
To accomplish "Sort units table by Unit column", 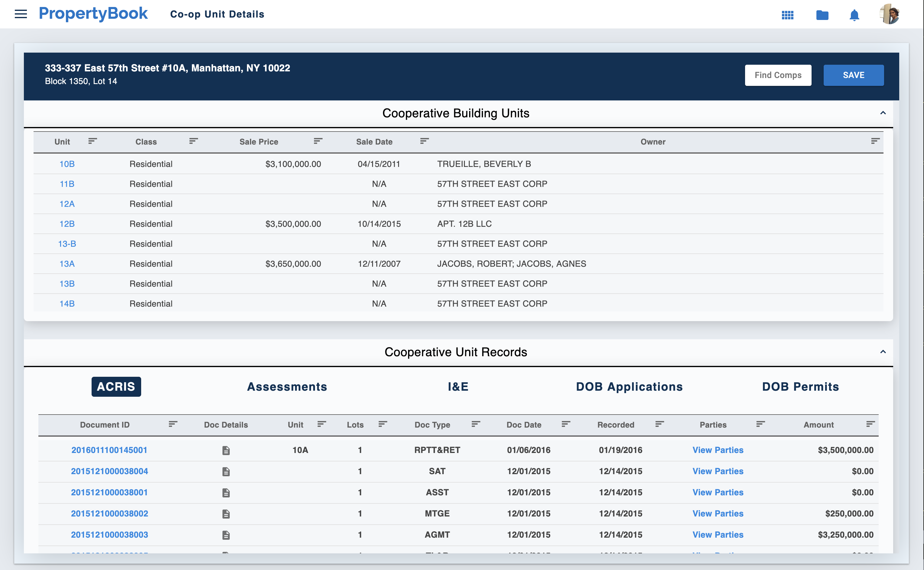I will pyautogui.click(x=93, y=141).
